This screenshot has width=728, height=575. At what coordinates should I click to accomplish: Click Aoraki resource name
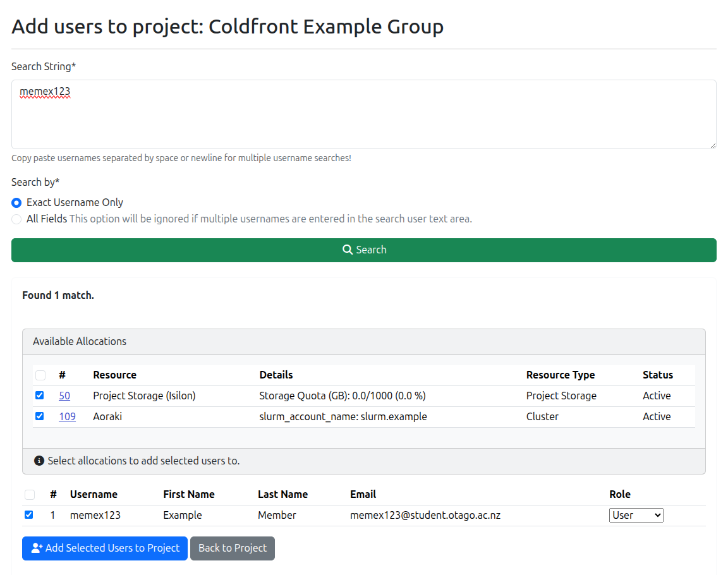107,417
